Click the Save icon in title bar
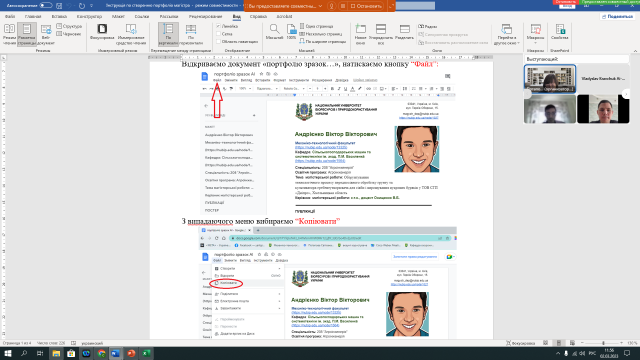Image resolution: width=640 pixels, height=360 pixels. (x=59, y=6)
